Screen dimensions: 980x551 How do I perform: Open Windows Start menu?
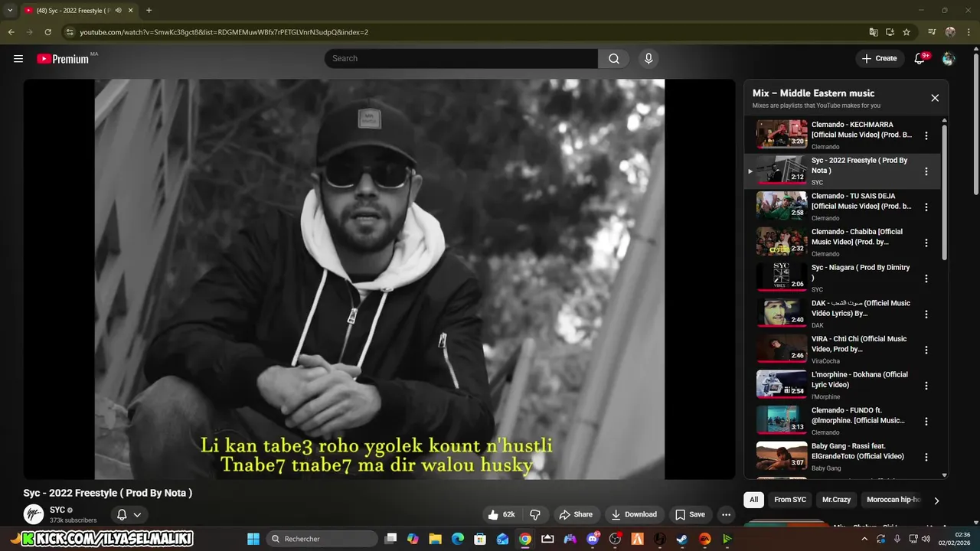coord(253,539)
